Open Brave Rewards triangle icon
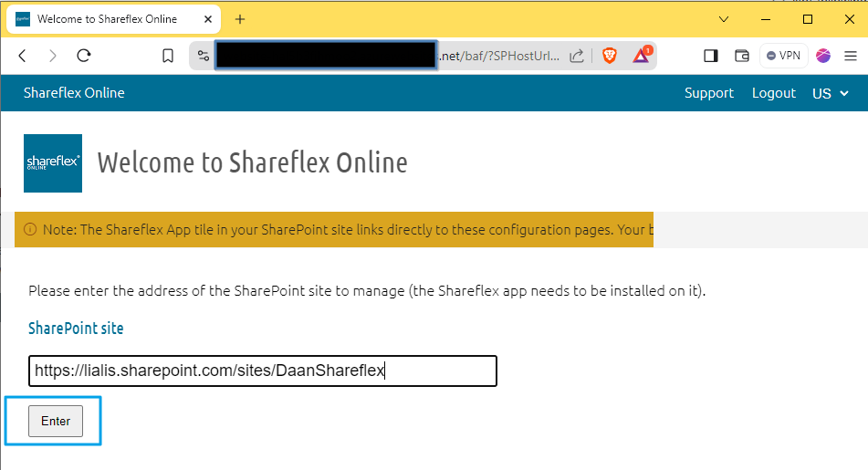The width and height of the screenshot is (868, 470). [x=642, y=55]
